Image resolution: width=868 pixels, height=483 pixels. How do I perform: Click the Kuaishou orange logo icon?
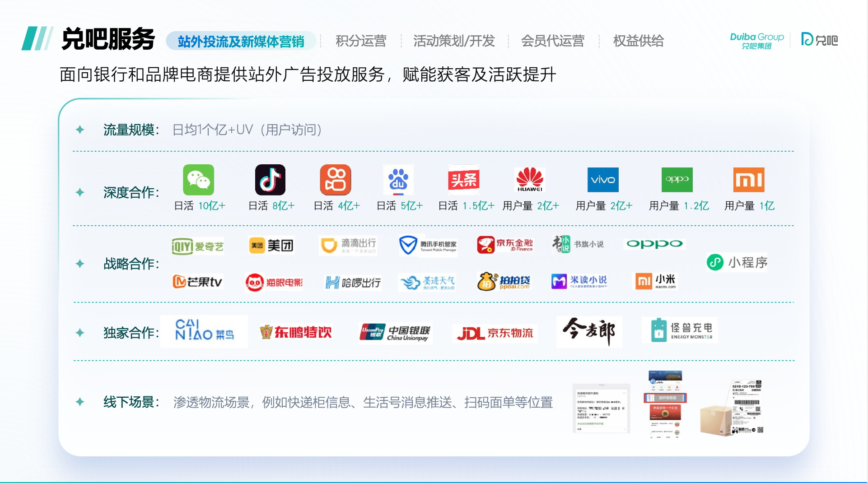click(x=336, y=180)
